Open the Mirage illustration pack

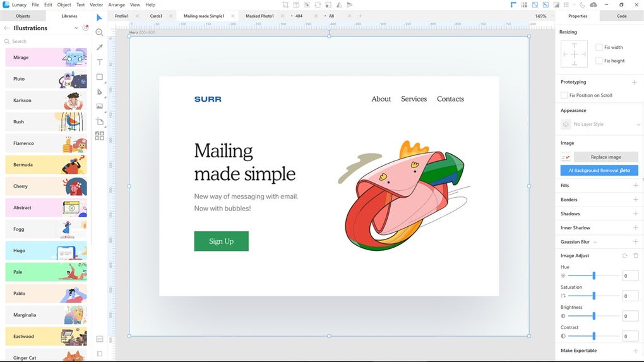pos(46,57)
